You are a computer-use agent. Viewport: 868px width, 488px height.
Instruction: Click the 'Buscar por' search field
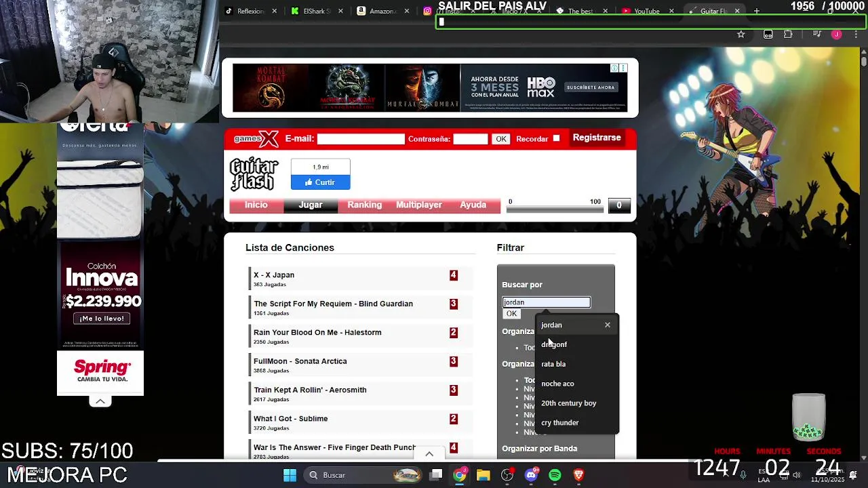[547, 302]
